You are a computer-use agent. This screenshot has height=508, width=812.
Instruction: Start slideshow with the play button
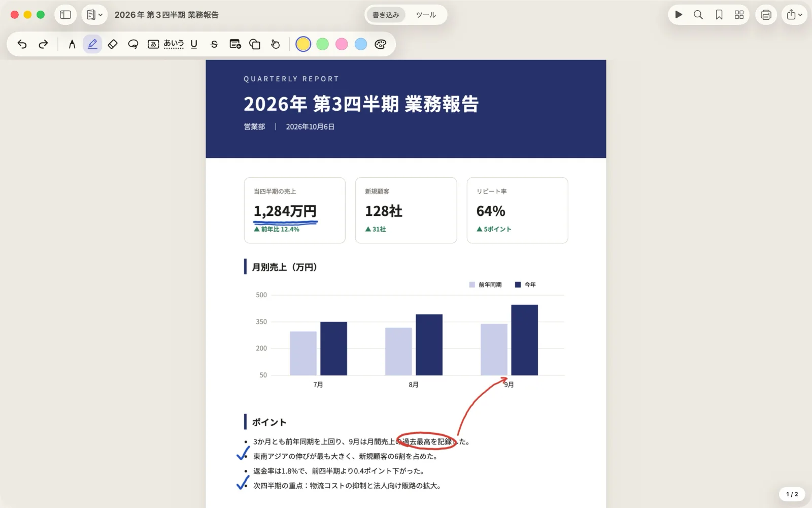pos(679,15)
